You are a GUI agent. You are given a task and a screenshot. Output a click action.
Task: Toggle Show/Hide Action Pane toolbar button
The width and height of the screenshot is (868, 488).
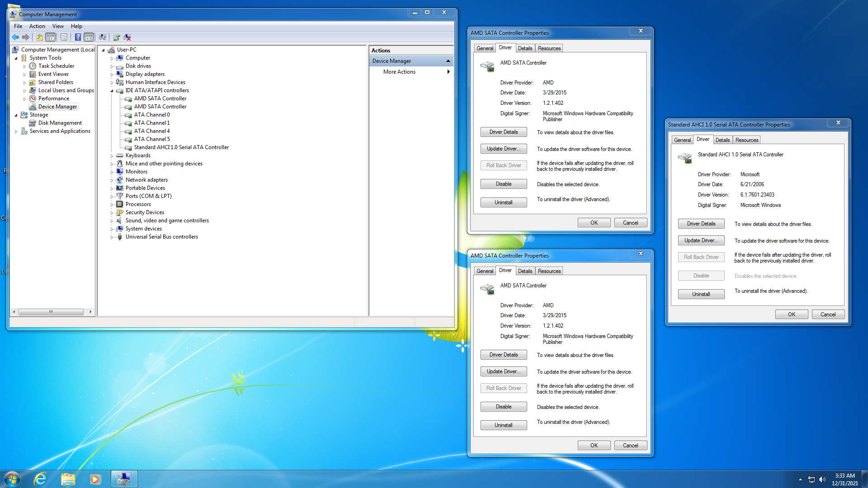(x=89, y=37)
